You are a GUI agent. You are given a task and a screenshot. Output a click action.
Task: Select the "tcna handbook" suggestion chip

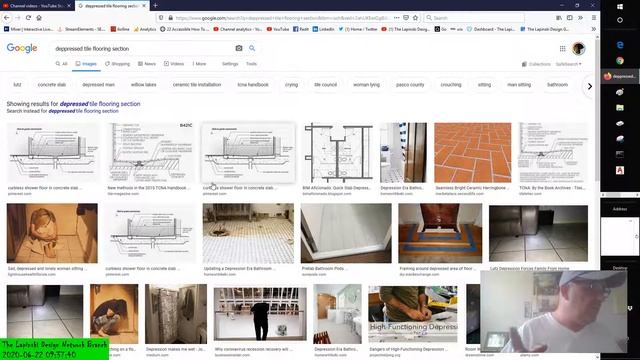(x=253, y=84)
